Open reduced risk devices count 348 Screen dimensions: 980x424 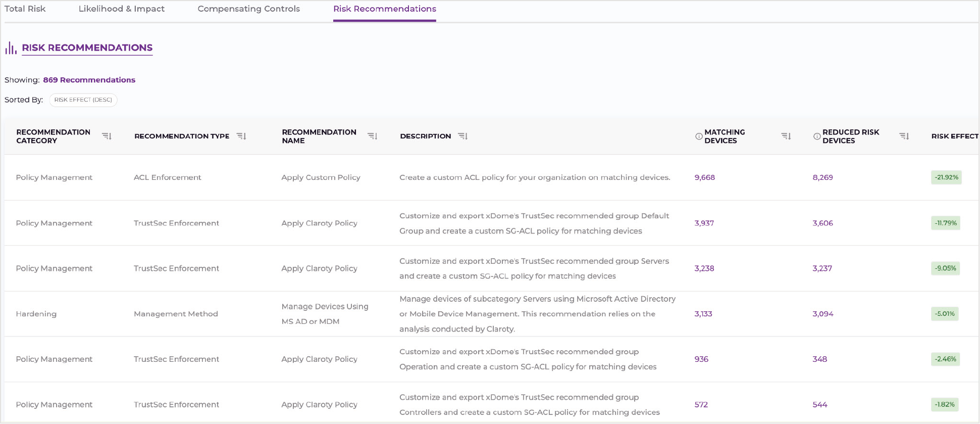(820, 359)
